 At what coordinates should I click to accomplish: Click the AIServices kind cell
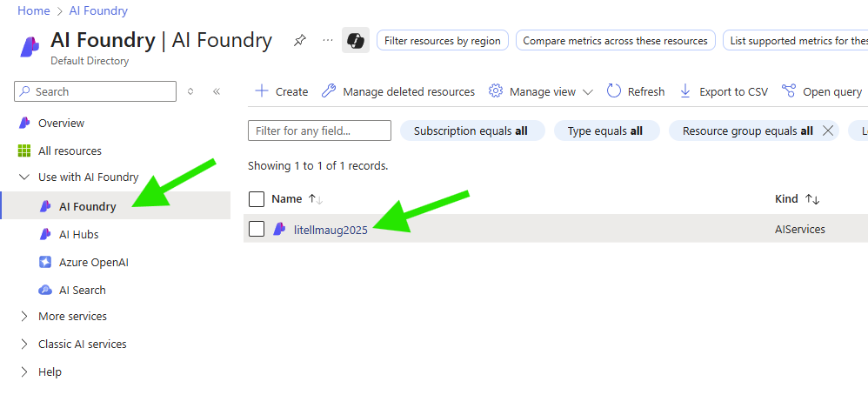(x=800, y=230)
